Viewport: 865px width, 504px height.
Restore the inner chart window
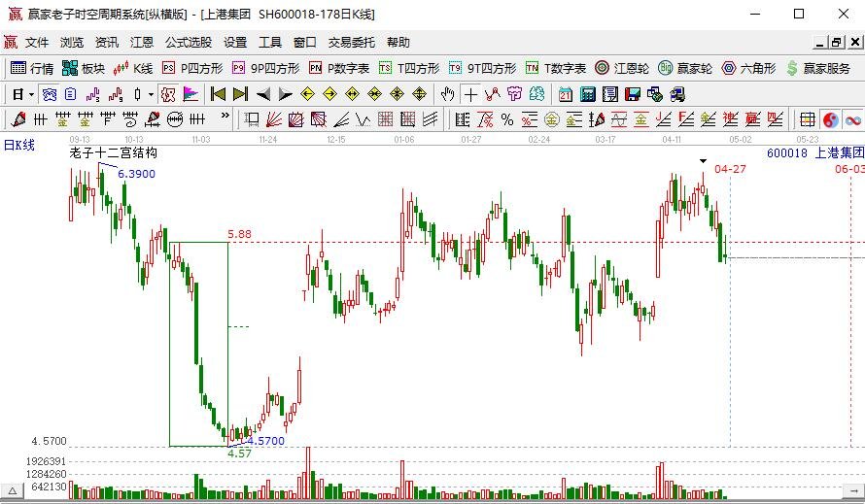click(837, 42)
